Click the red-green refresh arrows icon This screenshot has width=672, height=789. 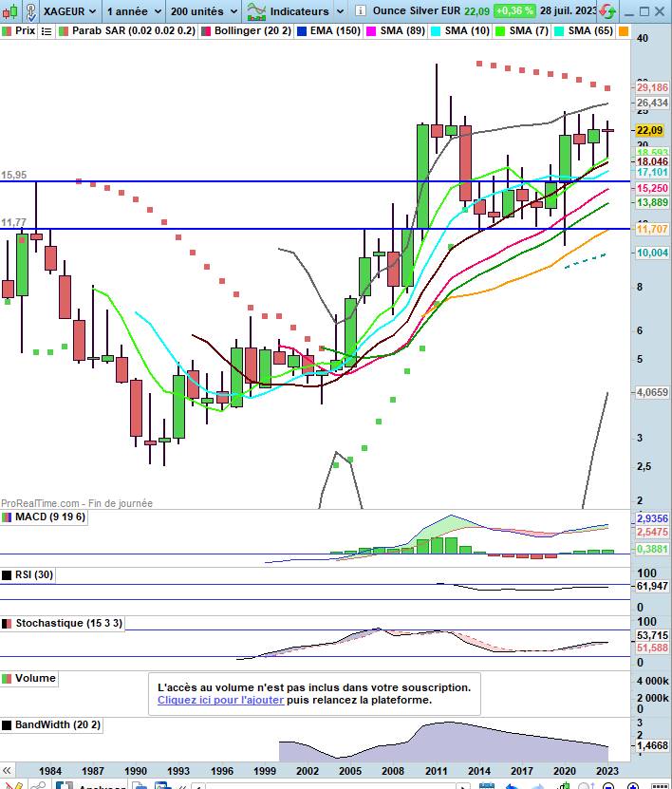[608, 11]
